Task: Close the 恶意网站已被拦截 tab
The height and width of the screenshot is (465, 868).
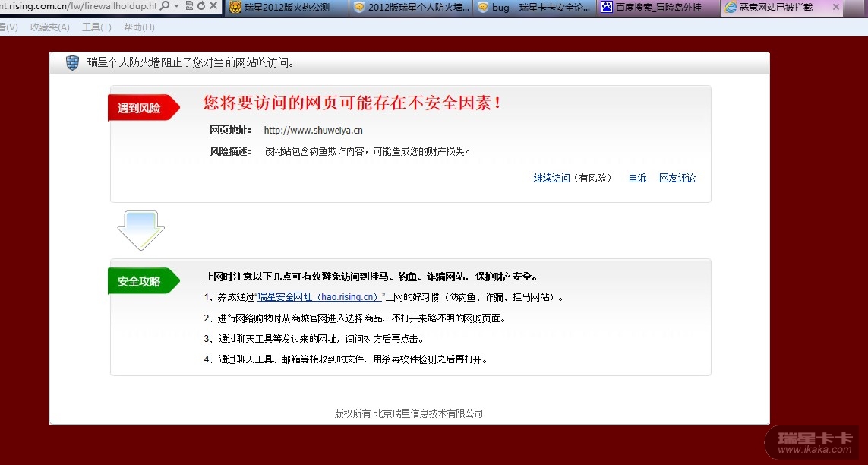Action: pos(836,7)
